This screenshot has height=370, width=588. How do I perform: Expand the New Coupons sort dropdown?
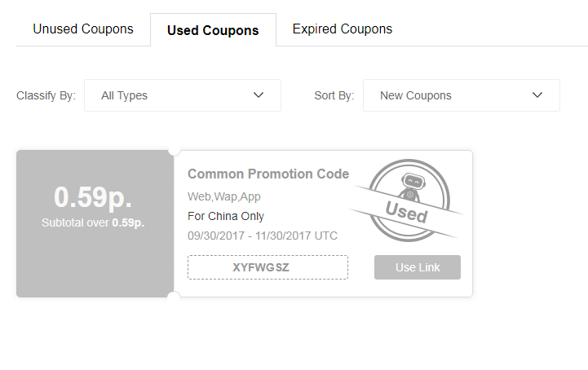click(x=461, y=95)
